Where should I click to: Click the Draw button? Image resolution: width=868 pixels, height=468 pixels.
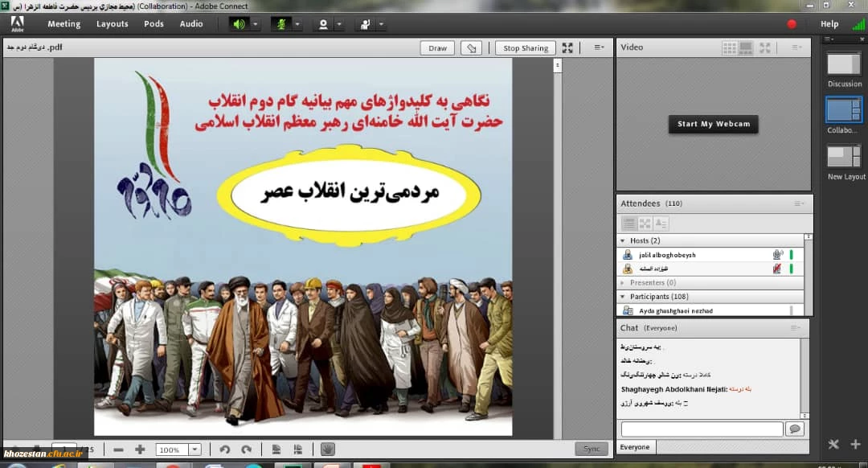(437, 48)
